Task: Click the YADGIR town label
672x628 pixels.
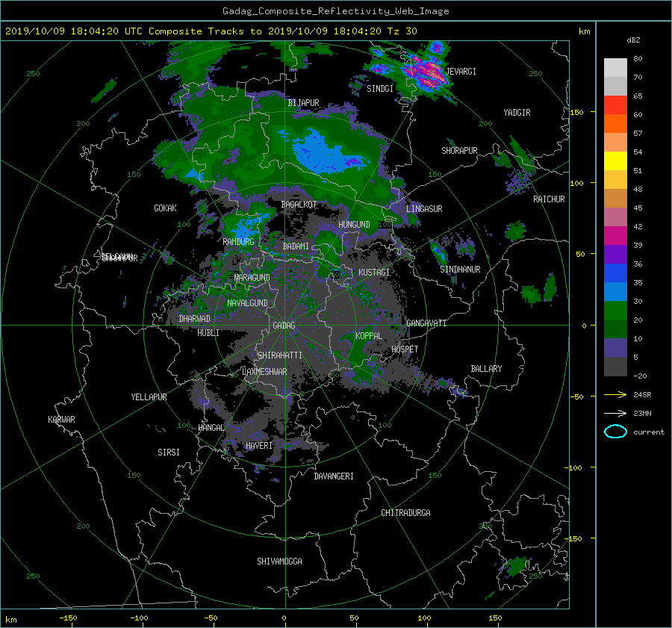Action: (517, 113)
